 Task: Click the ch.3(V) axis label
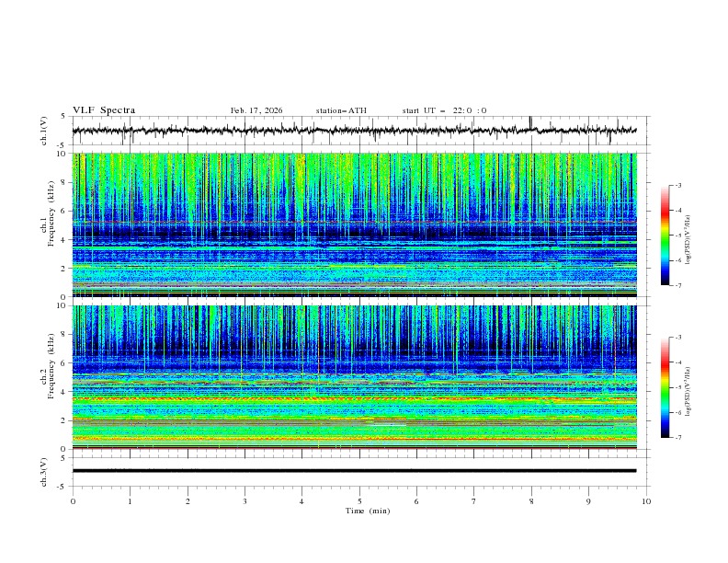pyautogui.click(x=45, y=470)
